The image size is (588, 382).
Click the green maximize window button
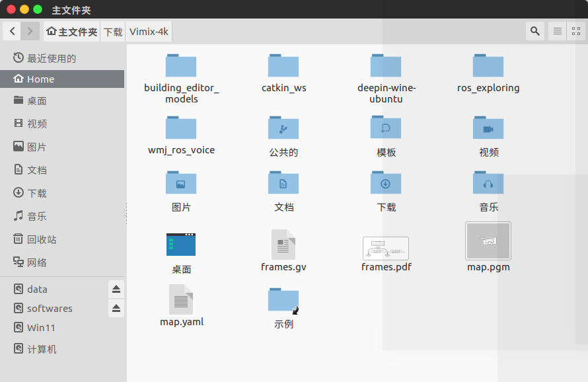38,9
